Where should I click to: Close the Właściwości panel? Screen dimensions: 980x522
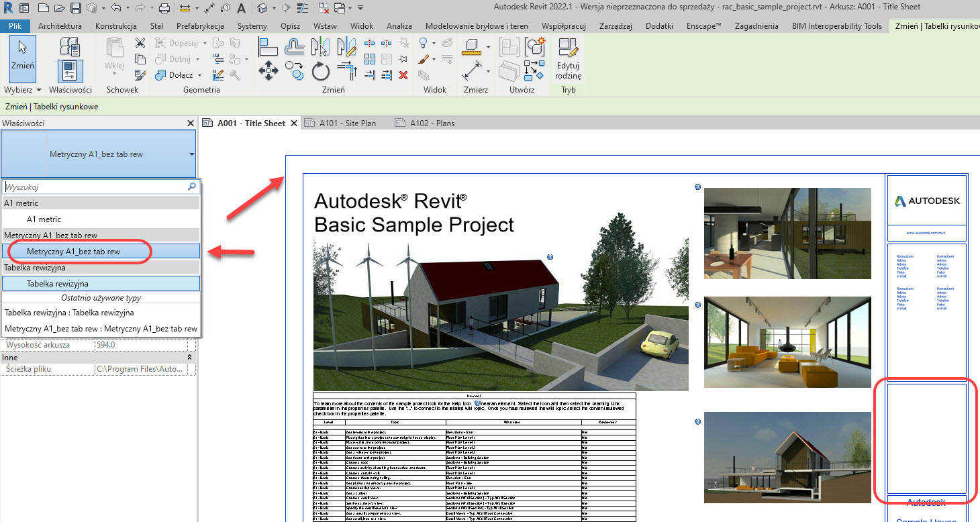[x=191, y=123]
